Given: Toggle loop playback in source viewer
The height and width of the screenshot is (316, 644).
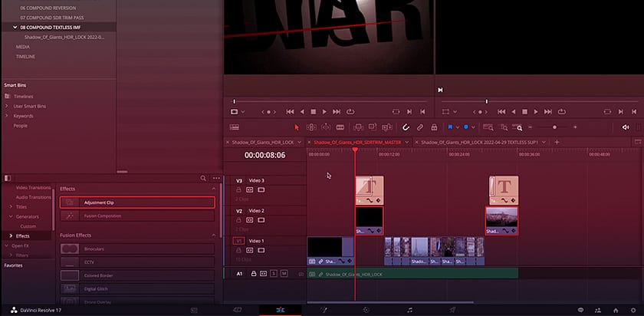Looking at the screenshot, I should [x=350, y=112].
